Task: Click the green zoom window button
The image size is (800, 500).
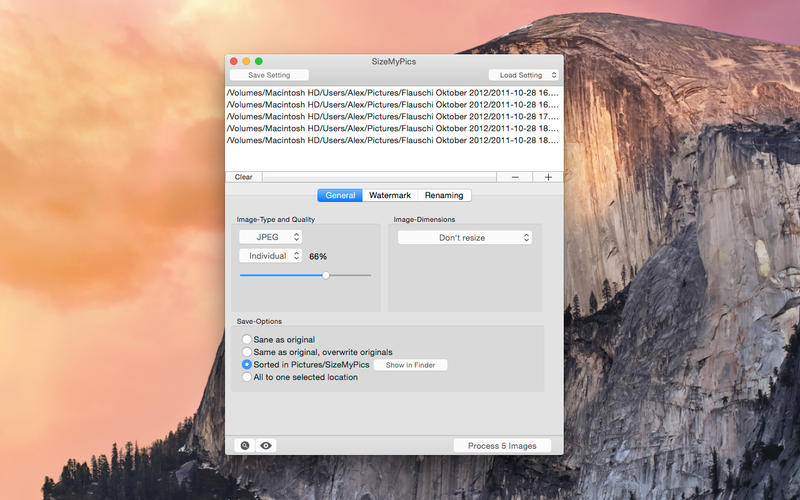Action: click(x=259, y=61)
